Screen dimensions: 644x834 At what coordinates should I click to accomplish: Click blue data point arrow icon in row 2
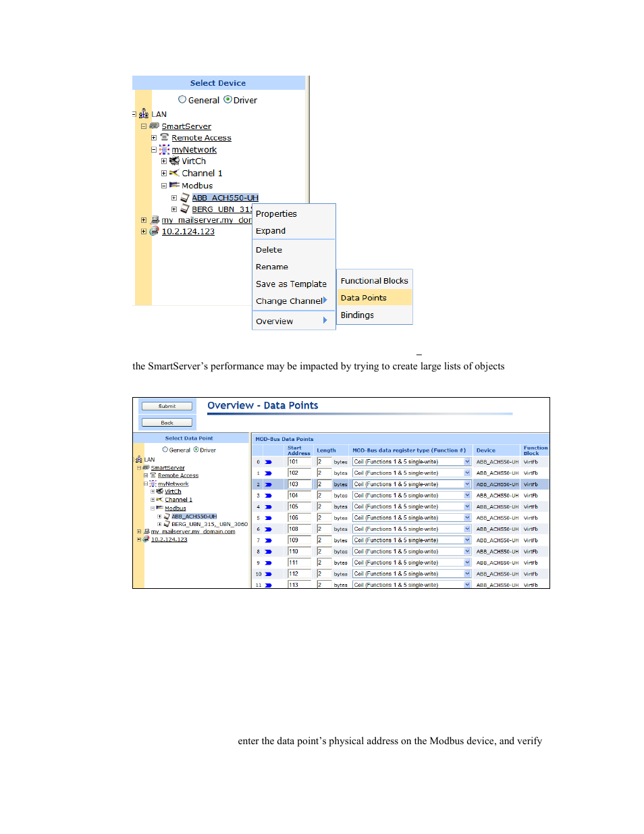pyautogui.click(x=268, y=484)
